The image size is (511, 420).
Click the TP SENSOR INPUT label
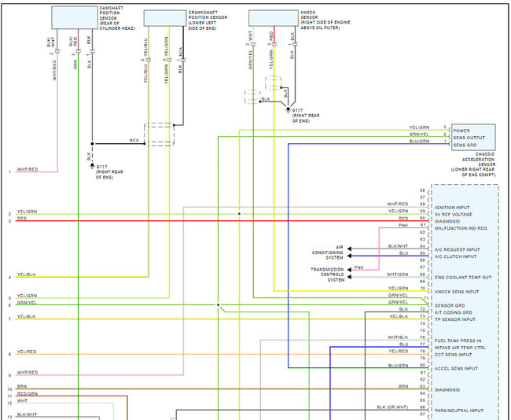point(454,319)
